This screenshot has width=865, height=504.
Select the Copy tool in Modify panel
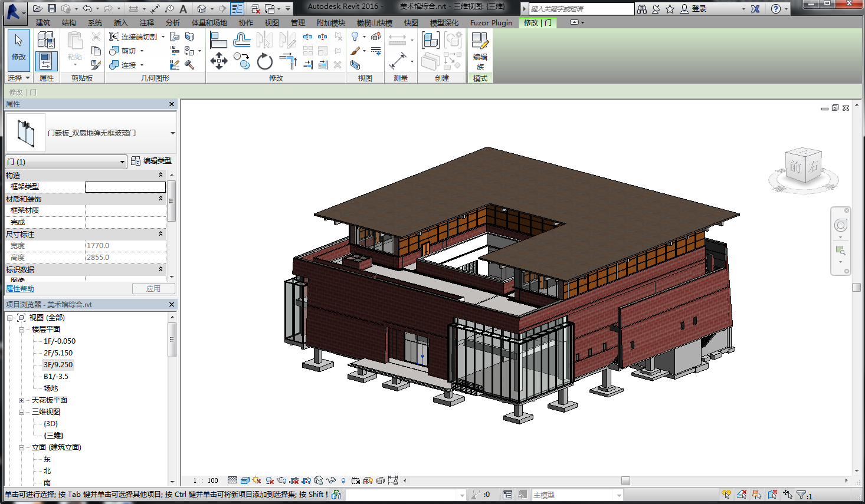point(241,61)
